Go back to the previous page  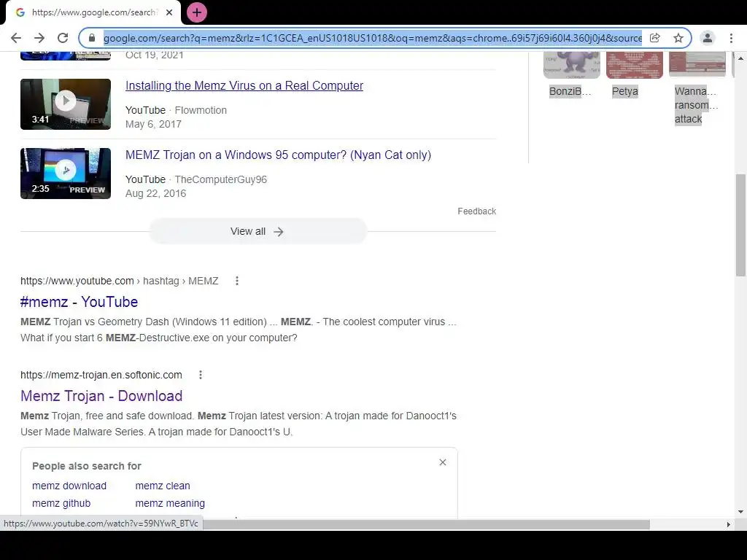tap(16, 38)
